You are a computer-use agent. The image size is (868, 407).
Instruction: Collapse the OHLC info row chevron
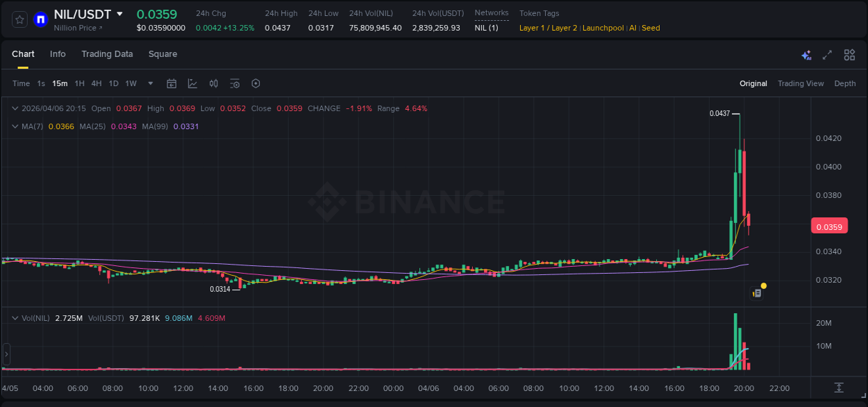[15, 108]
